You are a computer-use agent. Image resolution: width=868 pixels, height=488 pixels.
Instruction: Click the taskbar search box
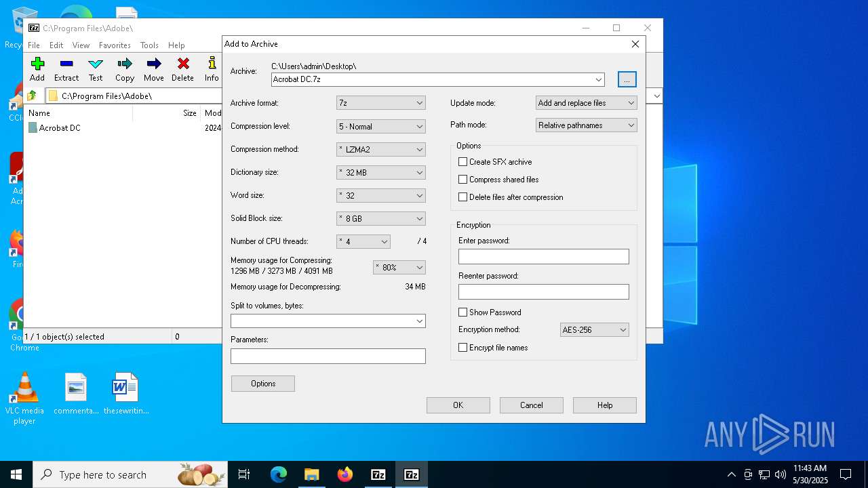[x=130, y=474]
